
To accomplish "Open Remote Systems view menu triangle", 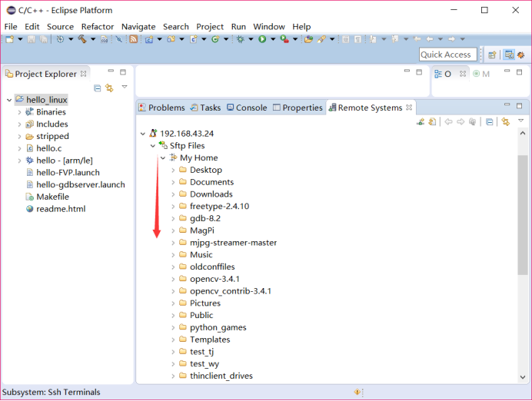I will coord(520,121).
